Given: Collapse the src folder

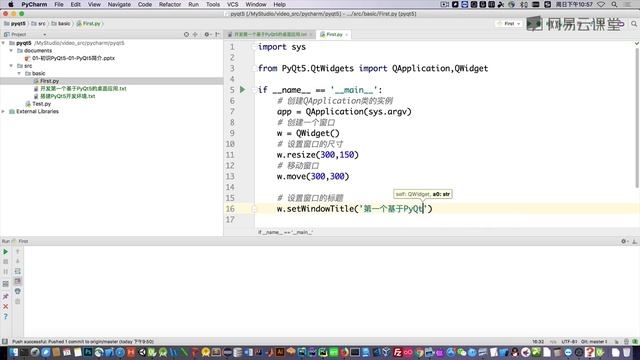Looking at the screenshot, I should 11,66.
